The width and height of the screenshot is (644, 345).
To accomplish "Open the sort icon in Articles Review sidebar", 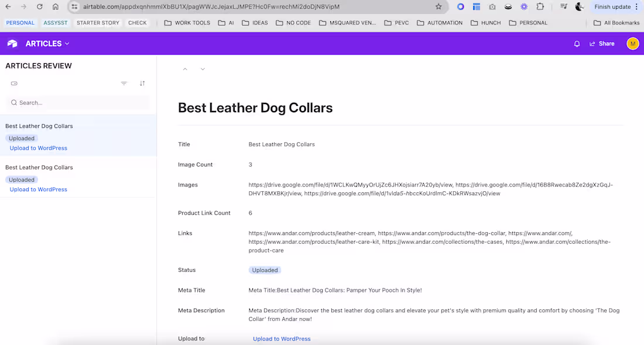I will pyautogui.click(x=142, y=83).
